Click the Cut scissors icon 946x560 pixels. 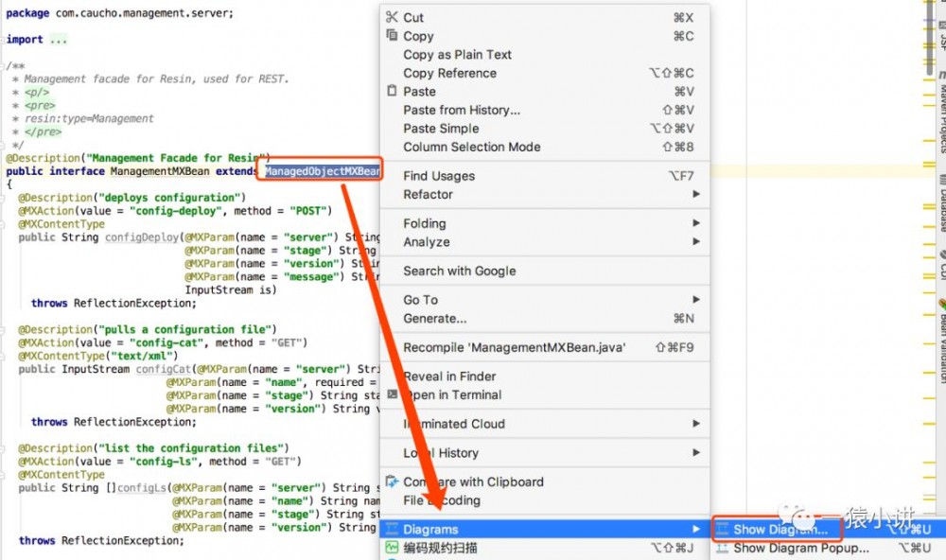393,17
